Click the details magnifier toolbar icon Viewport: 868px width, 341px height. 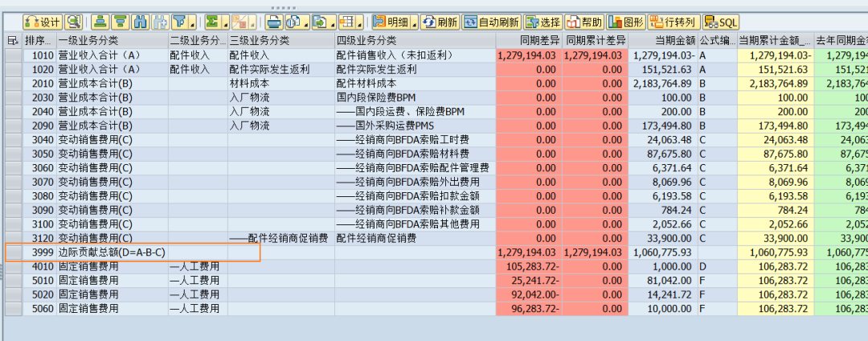click(x=73, y=23)
